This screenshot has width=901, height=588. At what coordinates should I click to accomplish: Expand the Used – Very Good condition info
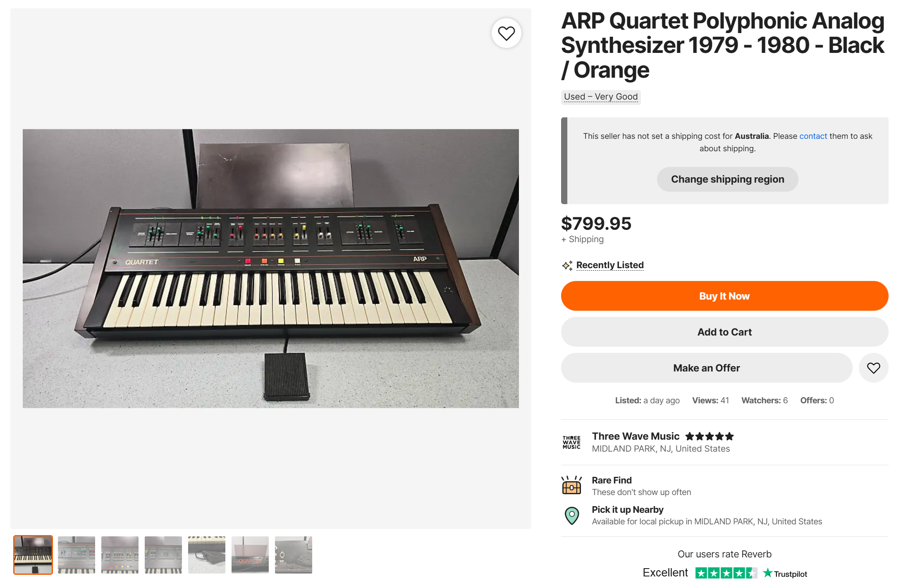pos(600,97)
